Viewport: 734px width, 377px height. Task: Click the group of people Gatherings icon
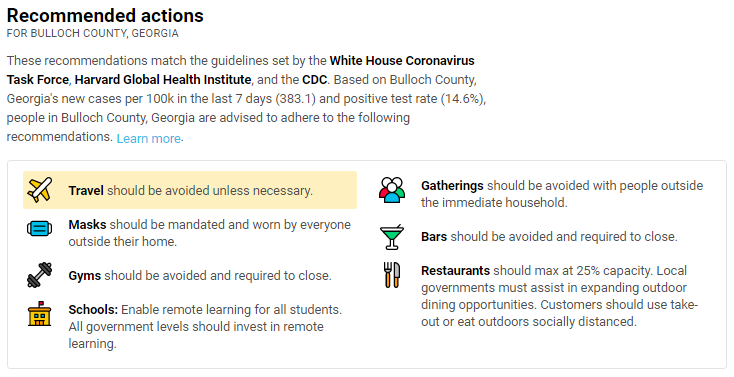392,190
